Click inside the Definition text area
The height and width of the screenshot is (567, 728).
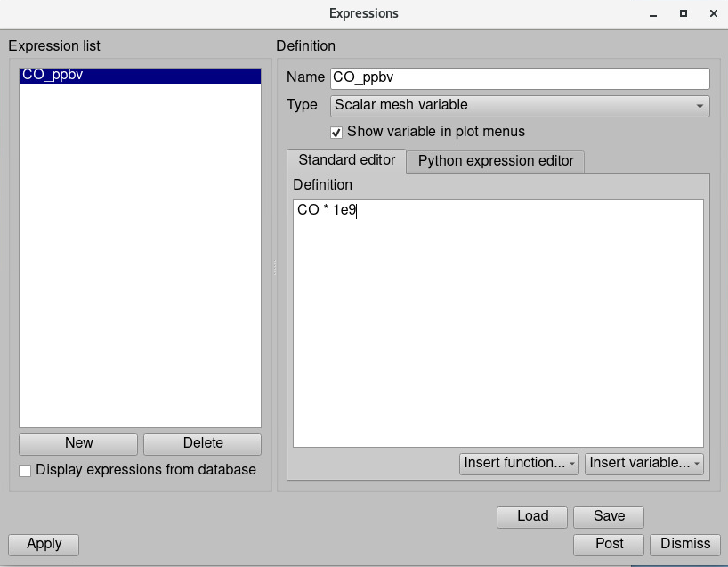tap(497, 322)
